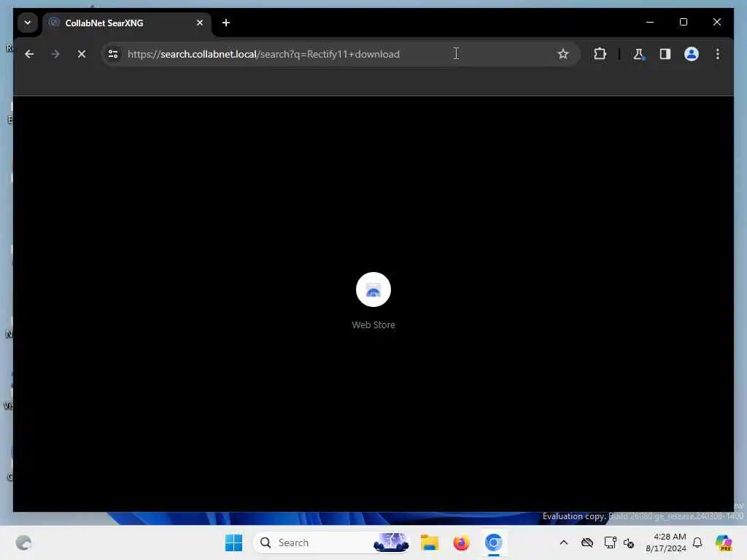Click the network display tray icon
Viewport: 747px width, 560px height.
tap(610, 542)
